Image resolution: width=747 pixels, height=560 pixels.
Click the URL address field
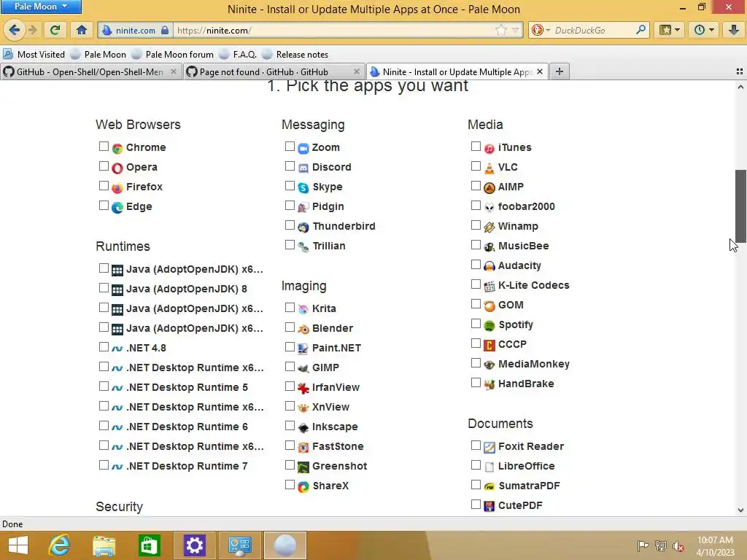pos(333,31)
